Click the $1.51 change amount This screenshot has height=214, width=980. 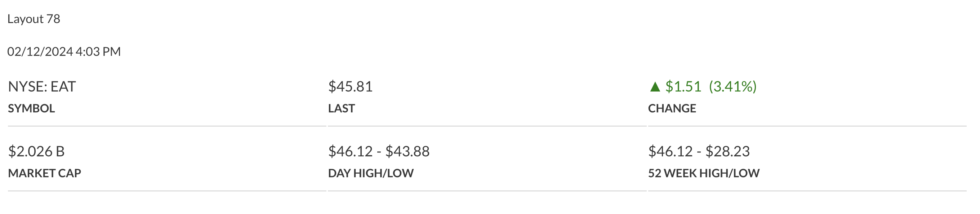point(683,87)
